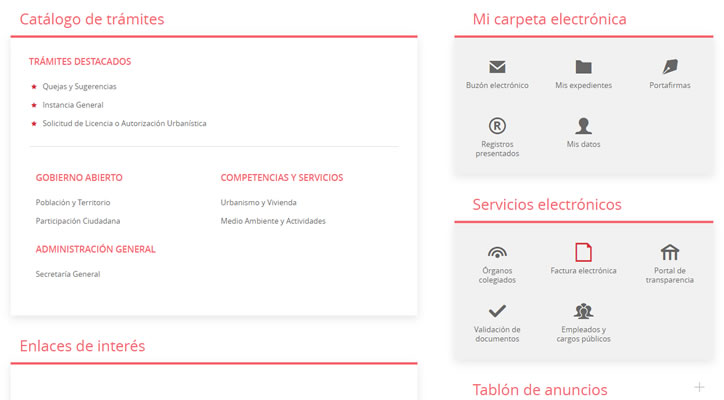
Task: Click the Mis expedientes folder icon
Action: [x=583, y=67]
